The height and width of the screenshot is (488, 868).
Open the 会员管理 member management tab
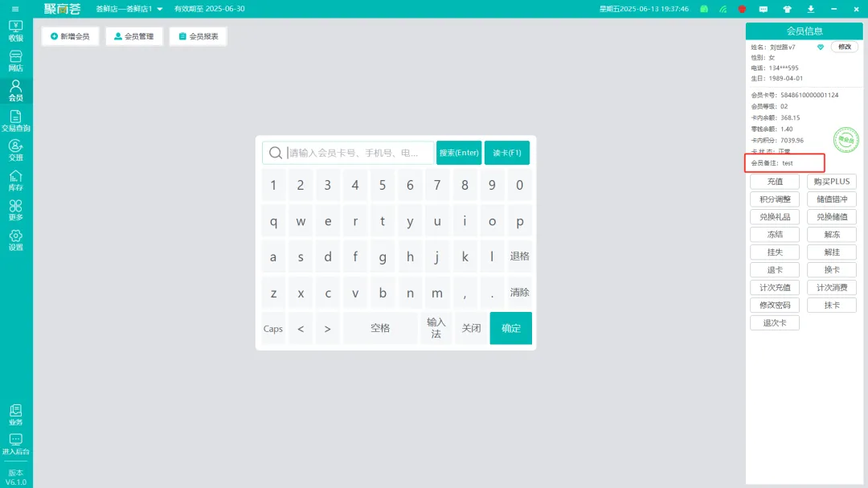(134, 36)
